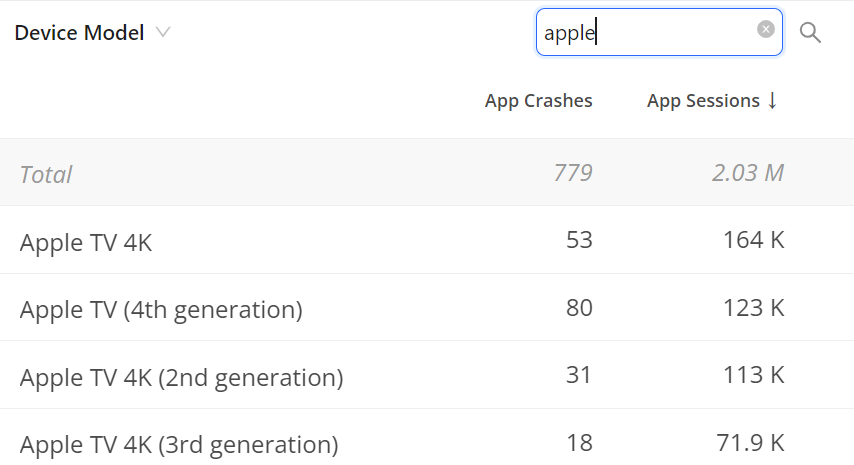The height and width of the screenshot is (465, 854).
Task: Click the magnifying glass search icon
Action: click(x=810, y=33)
